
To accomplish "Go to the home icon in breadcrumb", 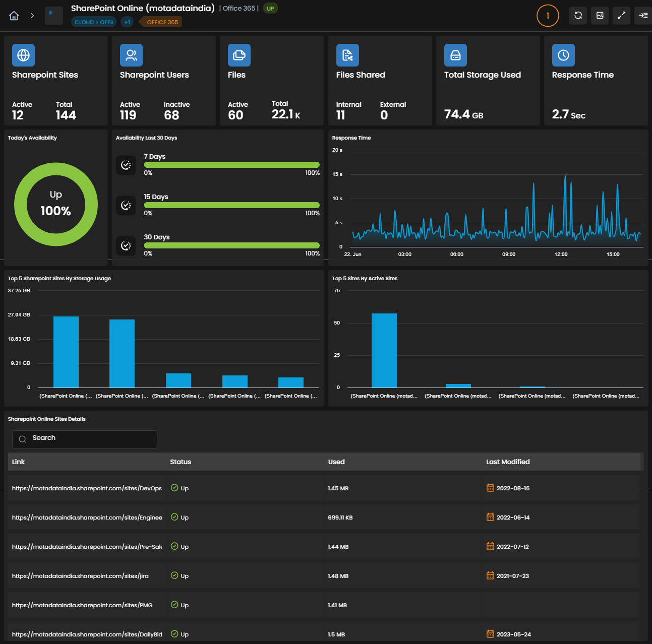I will (14, 16).
